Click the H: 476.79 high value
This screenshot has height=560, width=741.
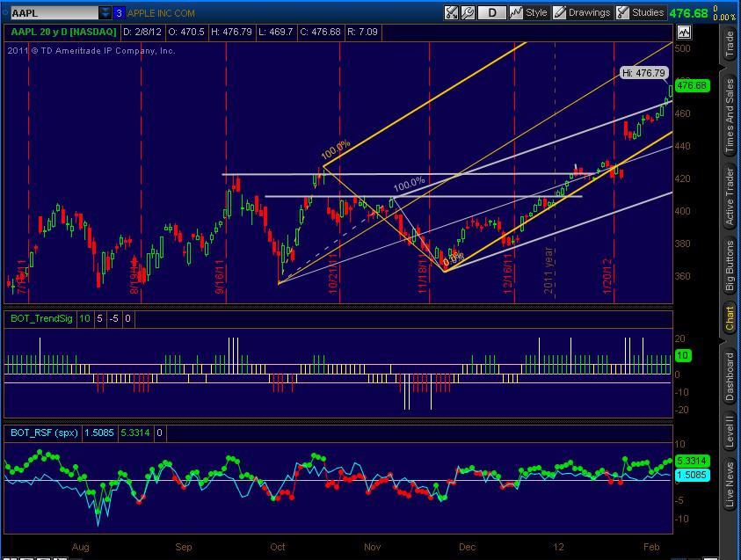[231, 33]
